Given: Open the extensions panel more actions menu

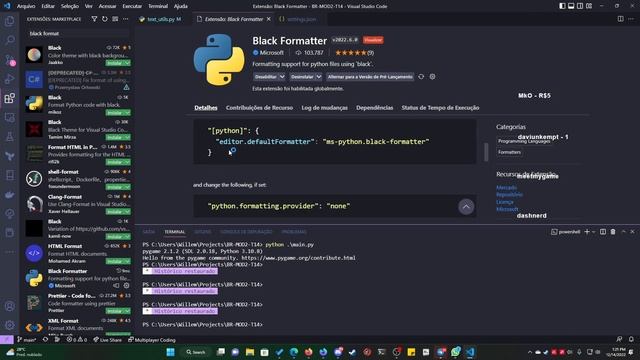Looking at the screenshot, I should point(126,19).
